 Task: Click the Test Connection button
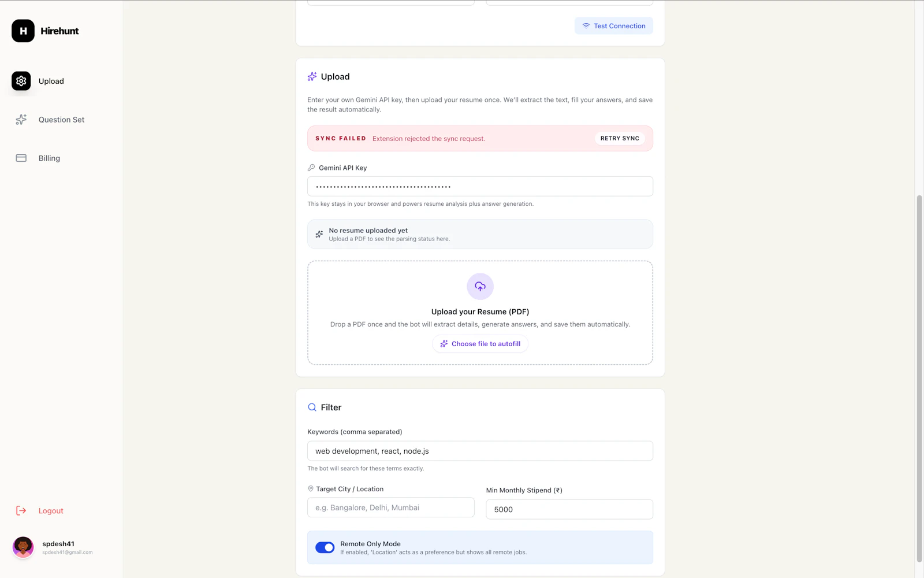(614, 25)
